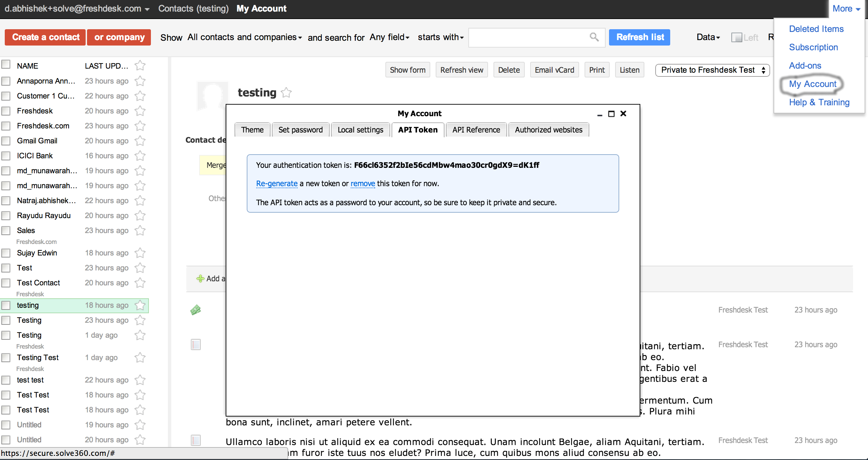Switch to the Theme tab

click(x=253, y=130)
